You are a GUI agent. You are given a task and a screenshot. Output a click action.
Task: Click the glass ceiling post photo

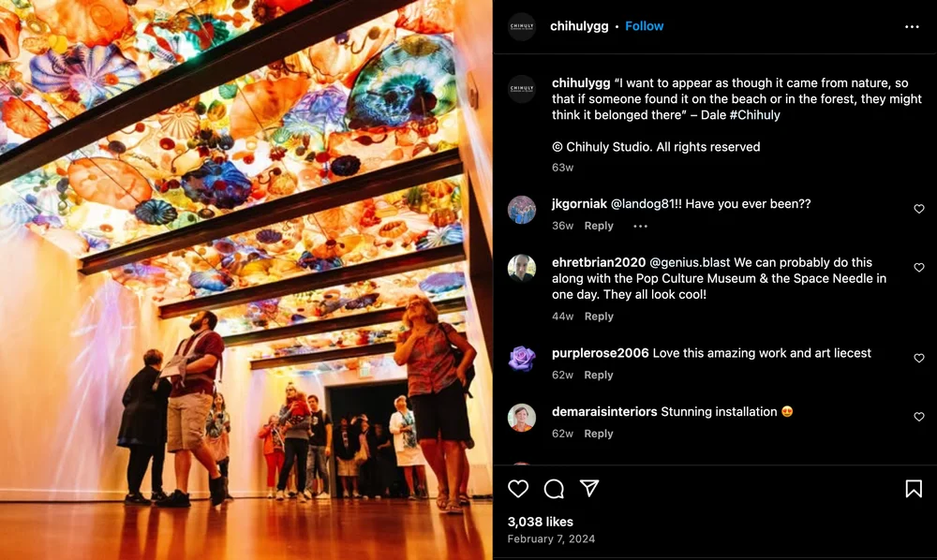pyautogui.click(x=246, y=280)
